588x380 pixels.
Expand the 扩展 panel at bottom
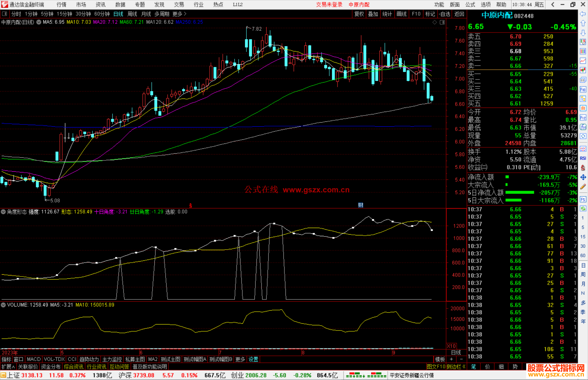[x=8, y=367]
